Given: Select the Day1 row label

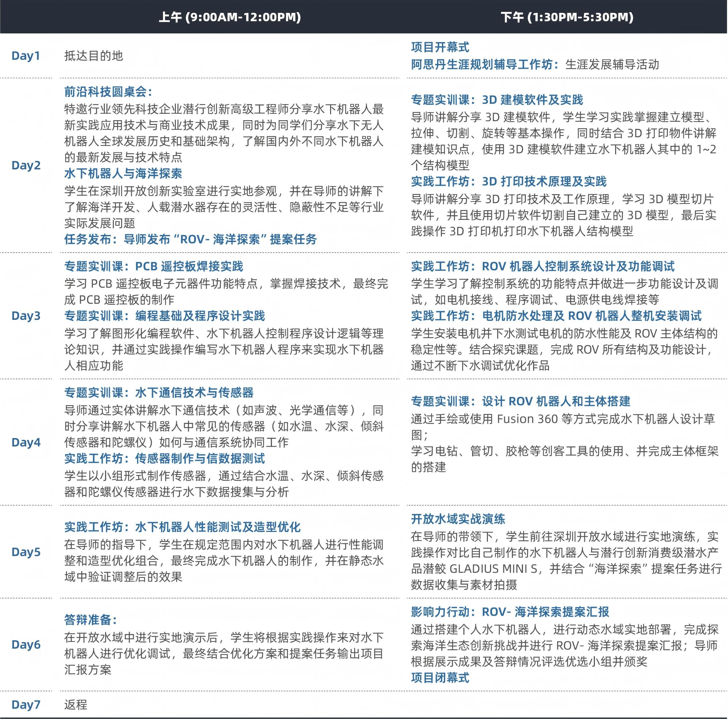Looking at the screenshot, I should click(26, 56).
